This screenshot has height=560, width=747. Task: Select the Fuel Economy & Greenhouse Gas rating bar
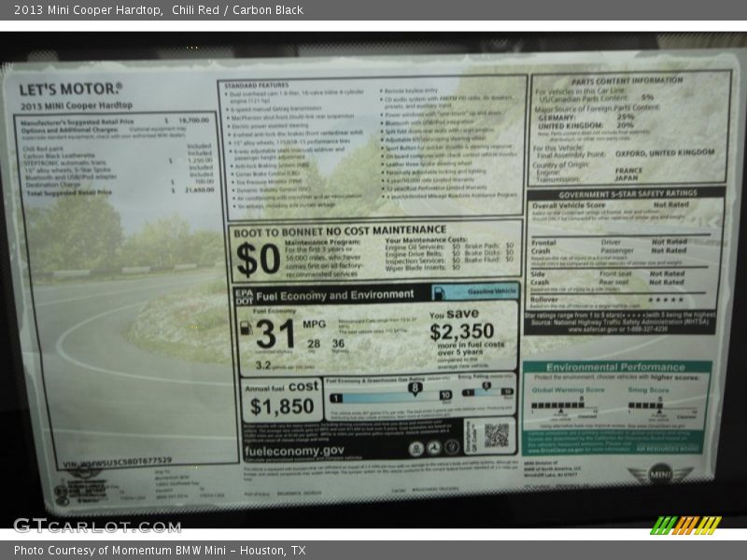point(390,396)
